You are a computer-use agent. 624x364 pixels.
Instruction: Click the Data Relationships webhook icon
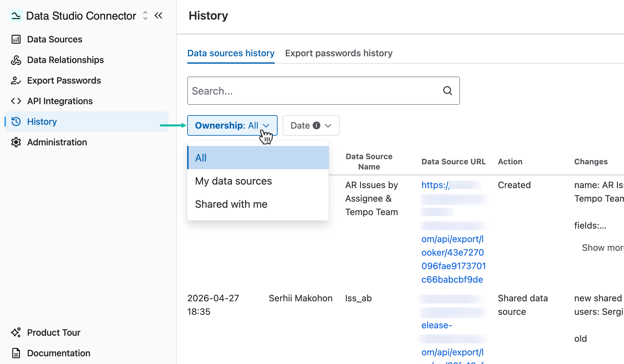pyautogui.click(x=16, y=60)
